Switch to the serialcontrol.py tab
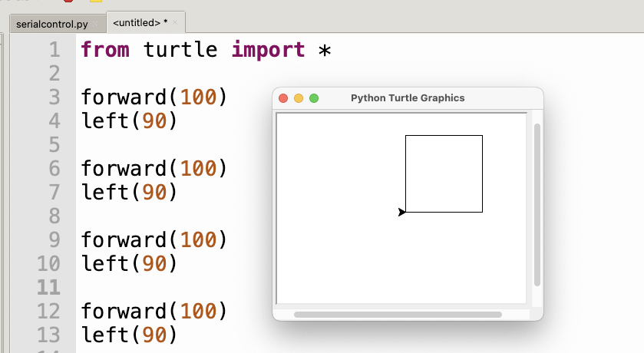Screen dimensions: 644x353 pos(51,24)
